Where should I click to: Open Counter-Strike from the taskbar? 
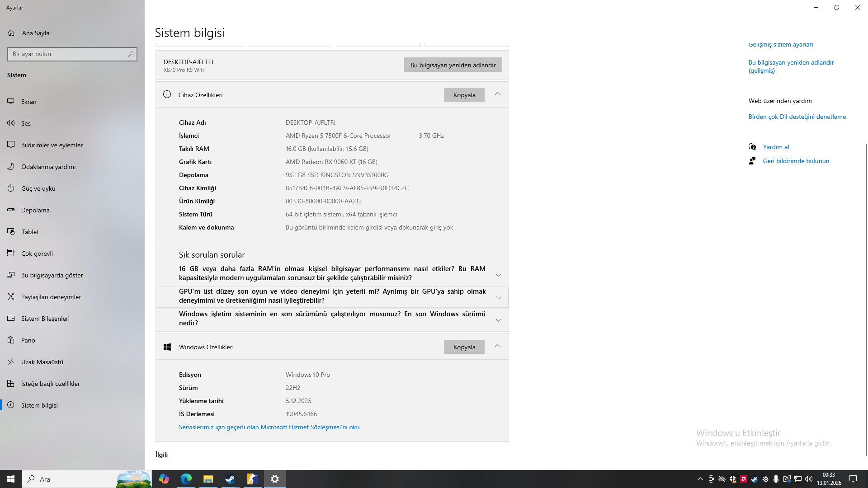point(252,479)
